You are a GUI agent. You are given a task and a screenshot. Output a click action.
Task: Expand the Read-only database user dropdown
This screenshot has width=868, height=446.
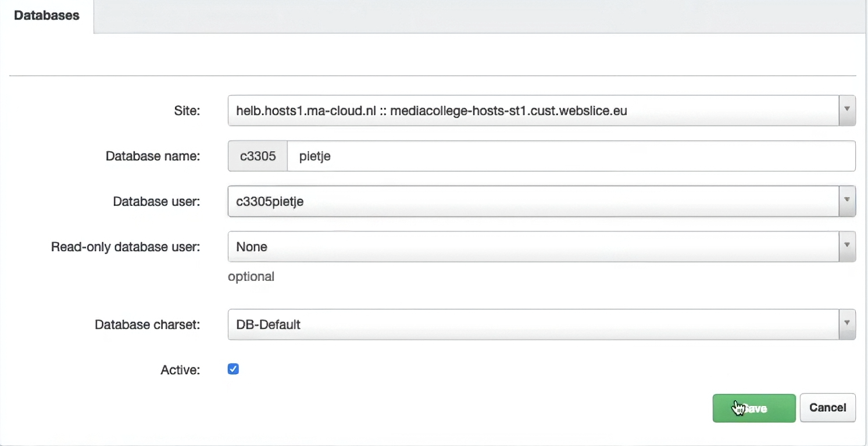(x=533, y=247)
